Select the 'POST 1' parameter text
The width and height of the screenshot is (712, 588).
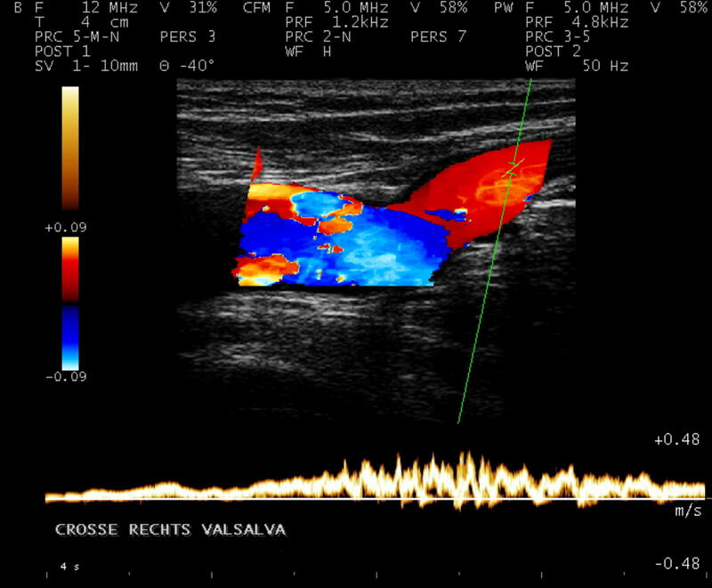[62, 52]
